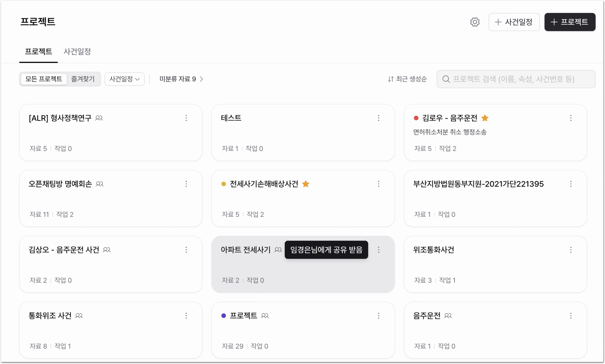This screenshot has width=605, height=364.
Task: Click shared-users icon on 아파트 전세사기
Action: click(278, 250)
